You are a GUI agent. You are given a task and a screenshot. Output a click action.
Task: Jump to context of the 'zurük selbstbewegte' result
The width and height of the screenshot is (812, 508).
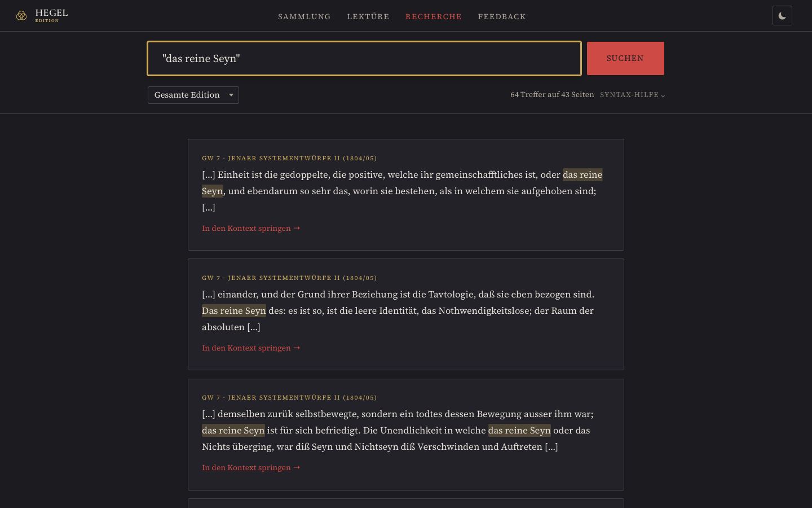251,467
